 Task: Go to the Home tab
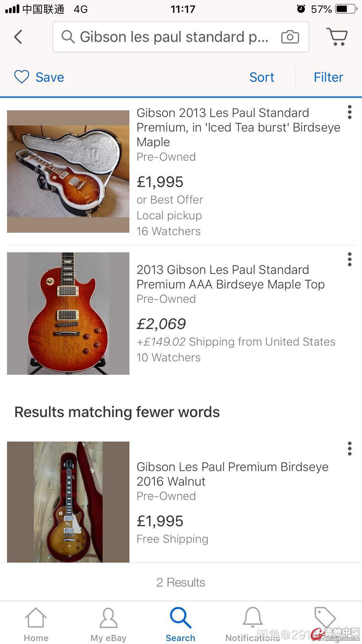(x=36, y=624)
